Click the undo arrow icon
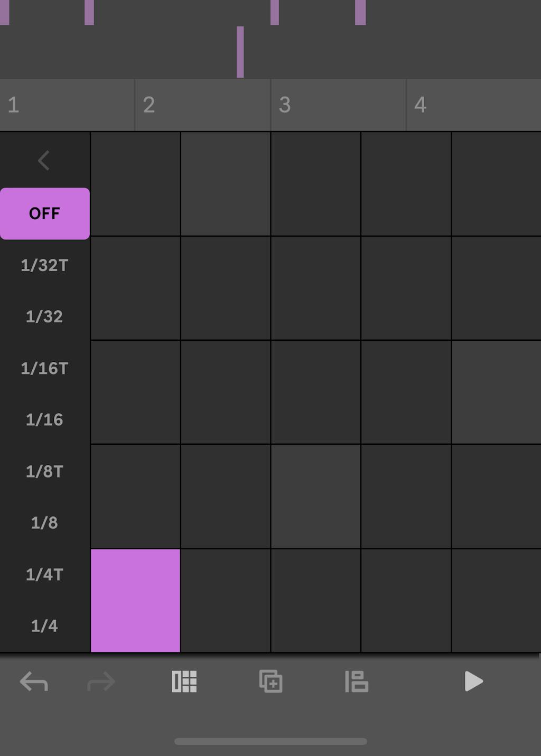 [34, 682]
